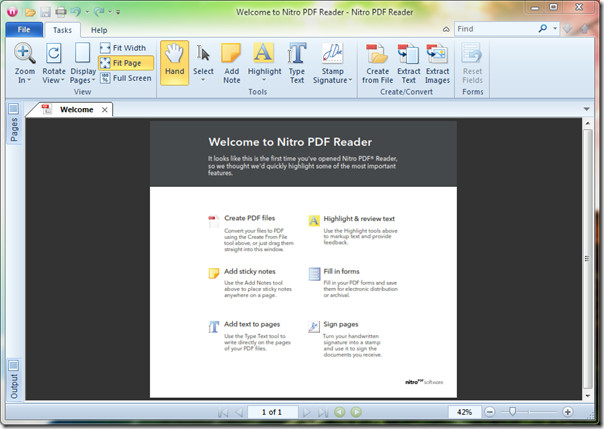Click the zoom in plus button
The height and width of the screenshot is (429, 604).
tap(567, 412)
